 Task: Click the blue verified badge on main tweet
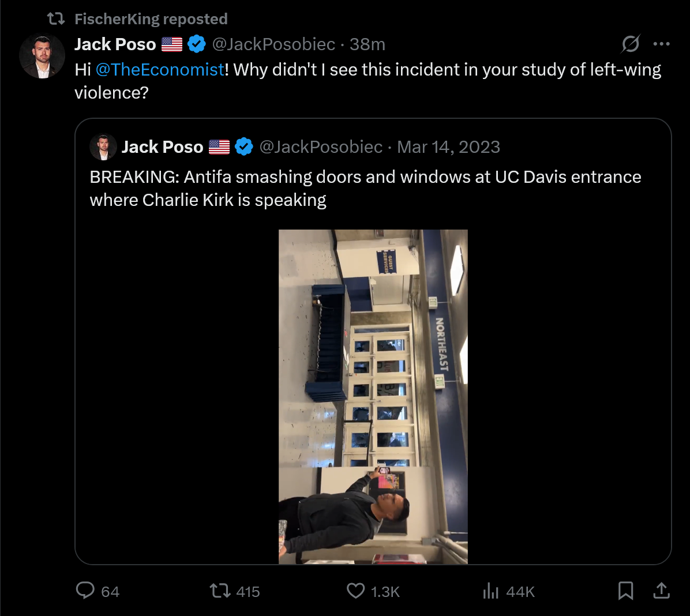click(x=196, y=44)
